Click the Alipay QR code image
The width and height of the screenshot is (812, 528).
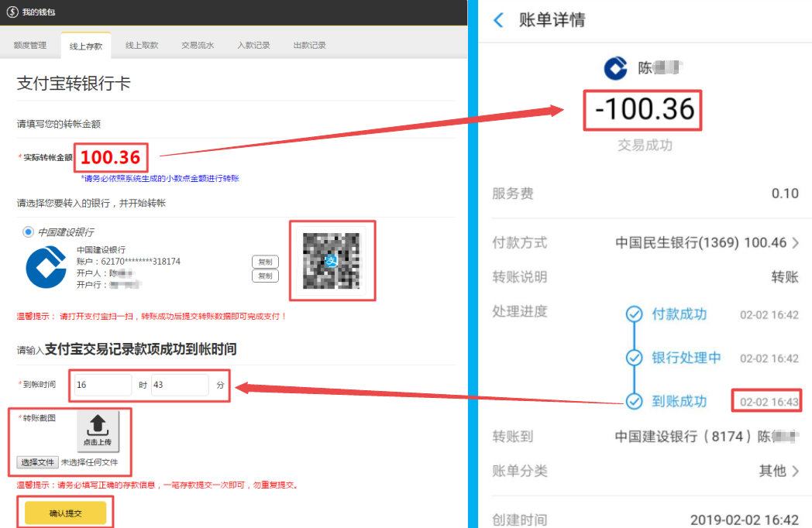(332, 262)
